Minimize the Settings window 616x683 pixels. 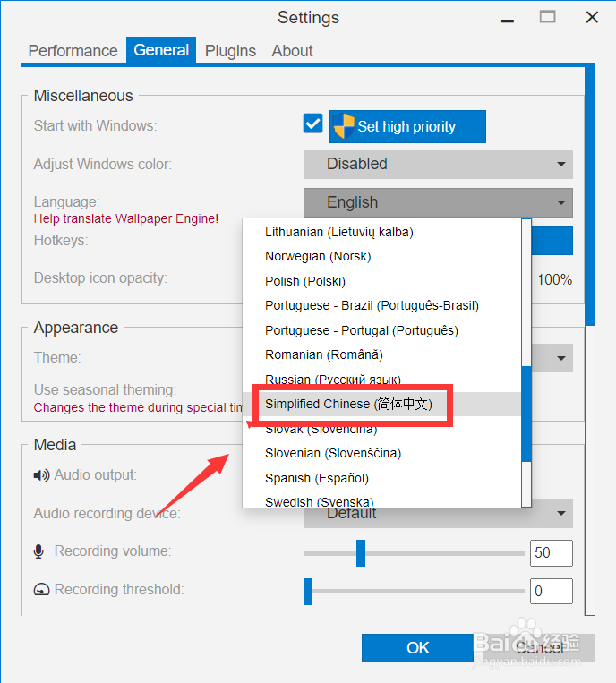[x=507, y=21]
